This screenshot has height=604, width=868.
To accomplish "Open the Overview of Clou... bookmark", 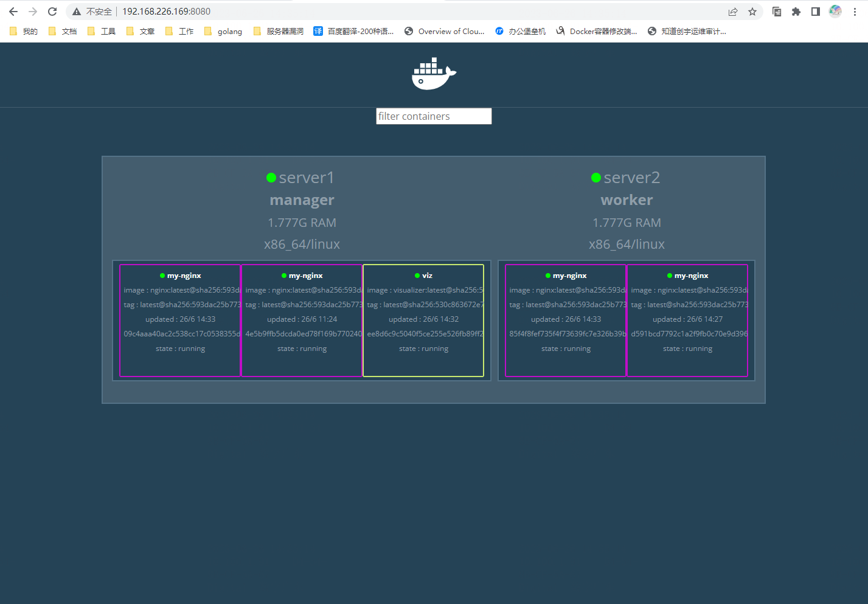I will pos(445,31).
